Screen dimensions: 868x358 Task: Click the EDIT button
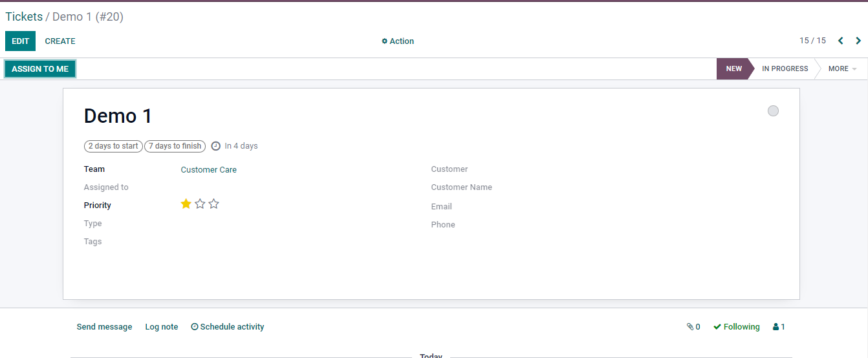(x=21, y=41)
